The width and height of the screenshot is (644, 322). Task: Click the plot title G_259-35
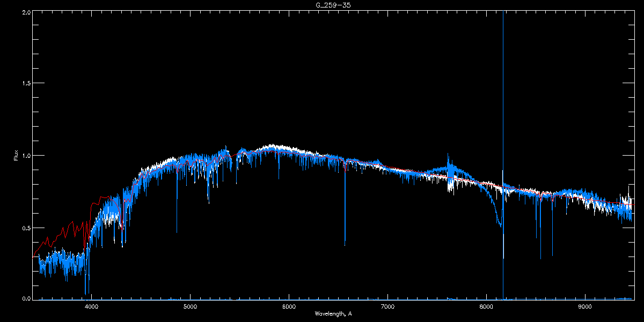tap(333, 5)
